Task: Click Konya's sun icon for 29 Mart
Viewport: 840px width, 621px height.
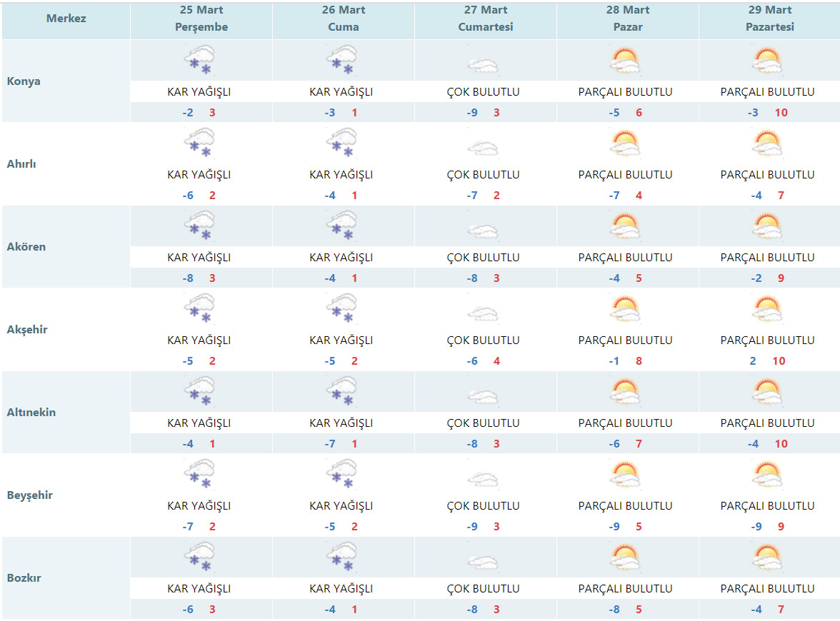Action: (x=767, y=60)
